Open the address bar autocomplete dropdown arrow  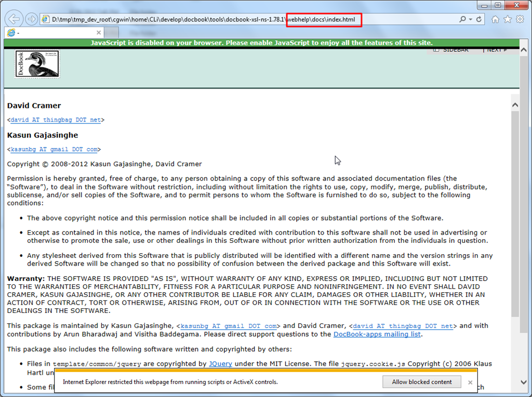pos(471,19)
